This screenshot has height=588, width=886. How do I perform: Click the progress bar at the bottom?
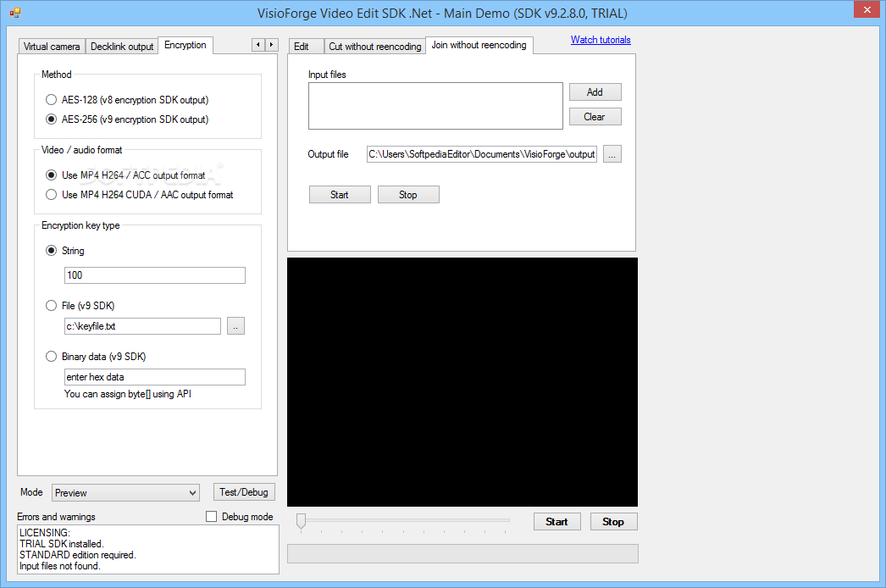pyautogui.click(x=462, y=554)
